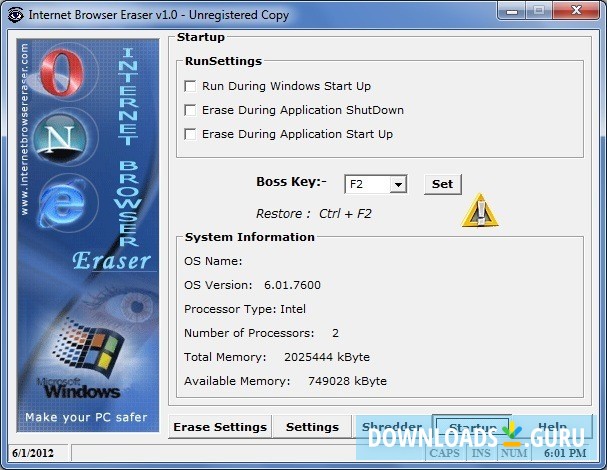Click the Make your PC safer slogan
This screenshot has height=470, width=607.
point(86,417)
